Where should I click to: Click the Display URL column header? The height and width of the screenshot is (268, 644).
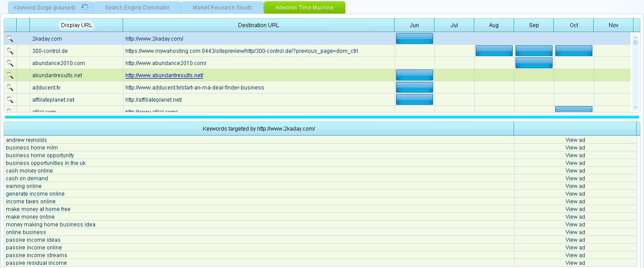[76, 25]
